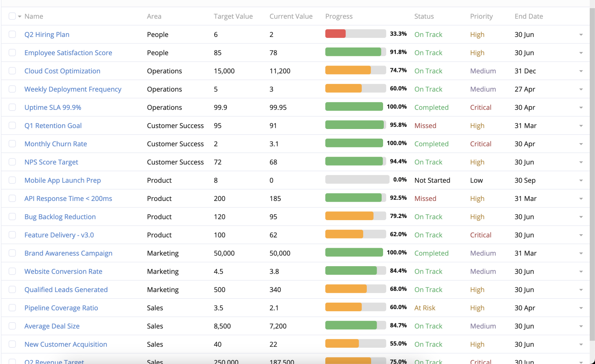Expand the select-all dropdown arrow in header
The height and width of the screenshot is (364, 595).
[x=20, y=17]
